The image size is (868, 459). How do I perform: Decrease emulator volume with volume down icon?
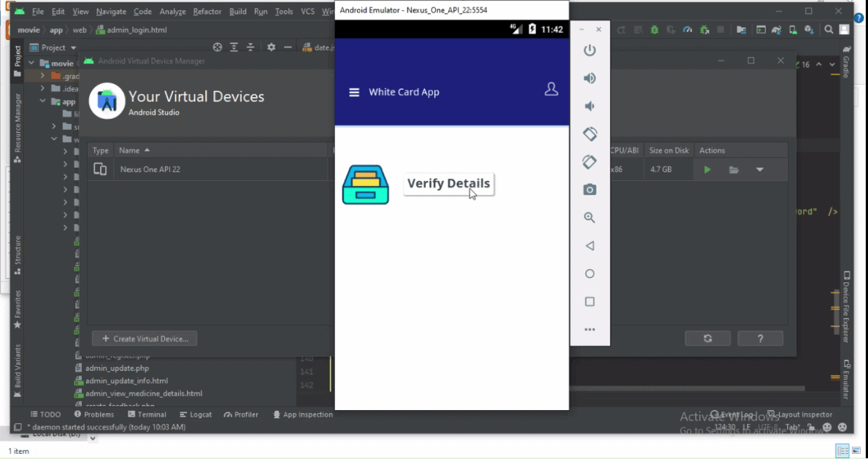[590, 106]
